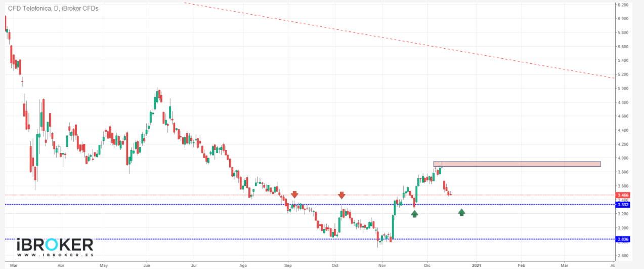
Task: Click the 6.000 value on price axis
Action: point(622,19)
